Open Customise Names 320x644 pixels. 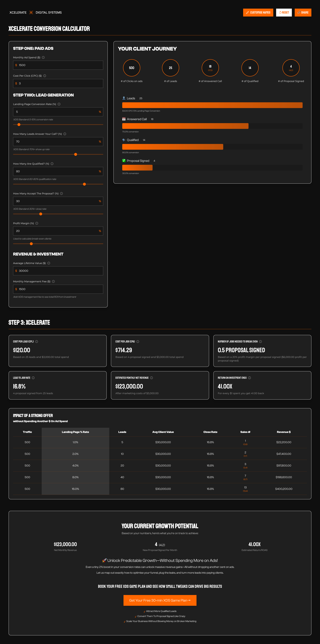tap(258, 12)
